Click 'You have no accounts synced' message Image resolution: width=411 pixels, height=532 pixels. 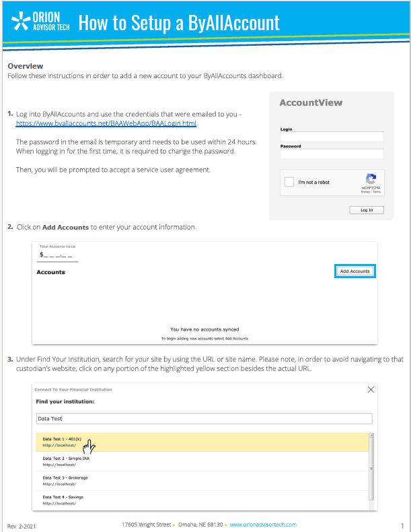point(204,329)
